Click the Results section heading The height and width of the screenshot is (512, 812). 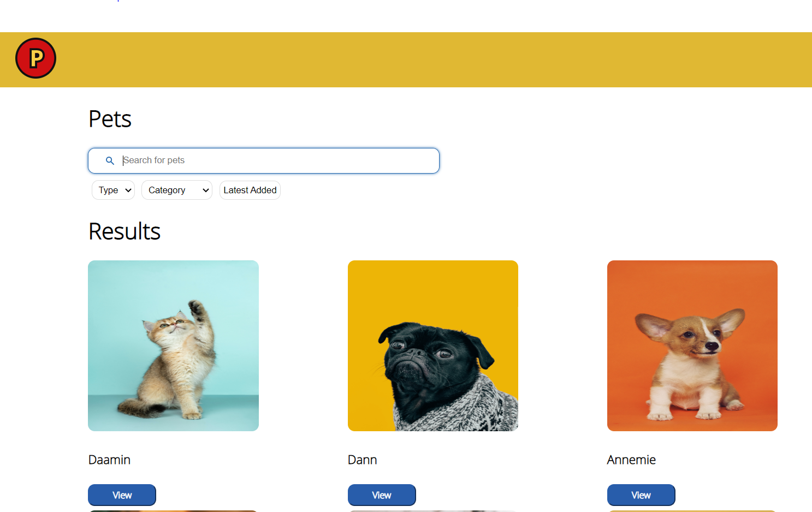[124, 231]
